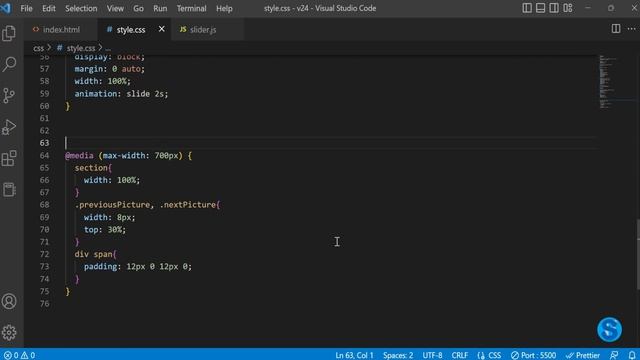Screen dimensions: 640x360
Task: Click the 'margin: 0 auto;' line
Action: (x=109, y=69)
